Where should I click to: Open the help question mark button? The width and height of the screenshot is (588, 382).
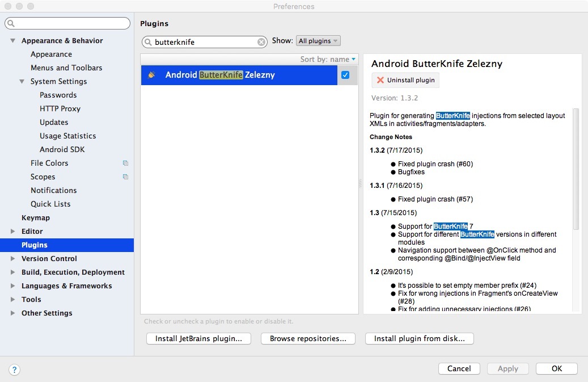pyautogui.click(x=14, y=370)
